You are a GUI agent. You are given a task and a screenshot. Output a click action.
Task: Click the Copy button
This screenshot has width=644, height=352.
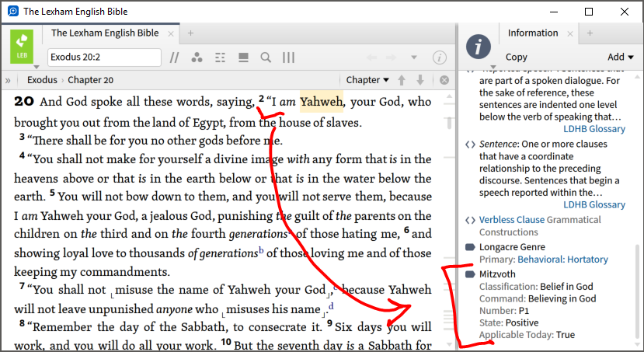517,57
